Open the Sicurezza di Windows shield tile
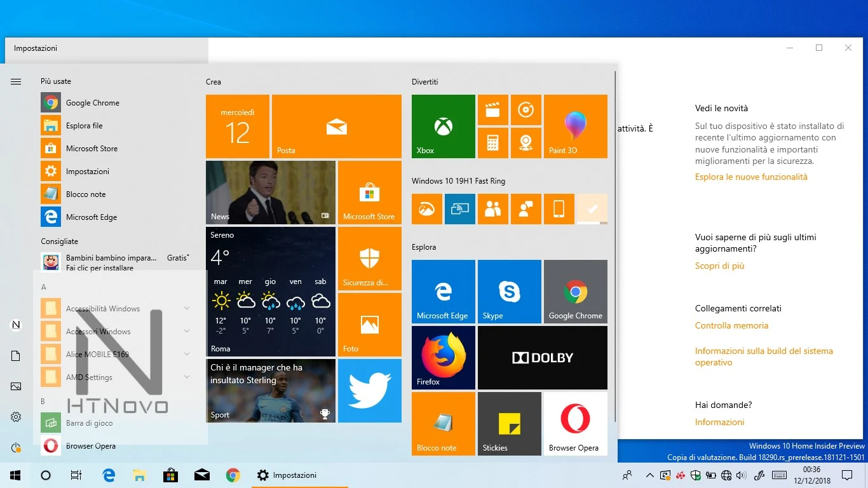This screenshot has height=488, width=868. click(369, 259)
